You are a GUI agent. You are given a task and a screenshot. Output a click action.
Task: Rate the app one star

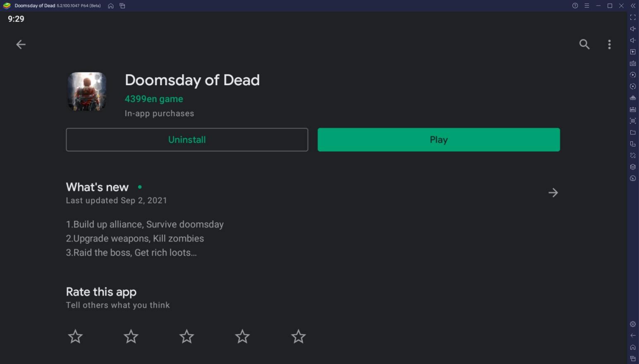pyautogui.click(x=75, y=337)
